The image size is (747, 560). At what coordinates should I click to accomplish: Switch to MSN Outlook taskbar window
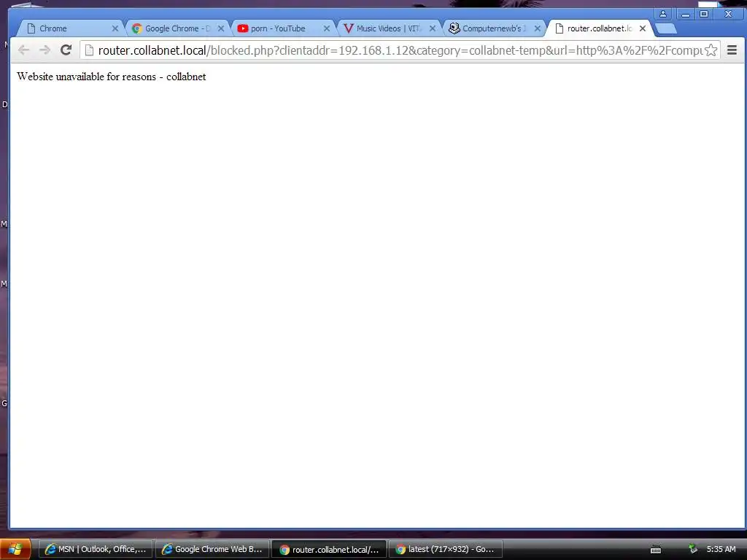96,550
